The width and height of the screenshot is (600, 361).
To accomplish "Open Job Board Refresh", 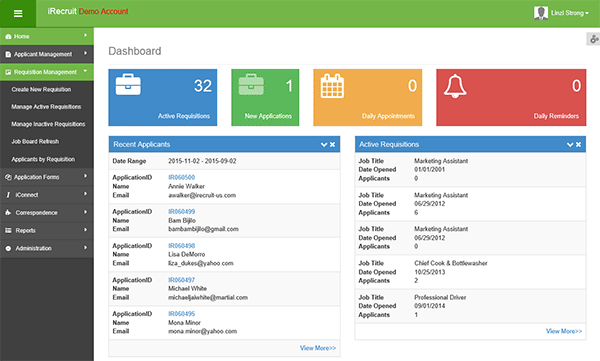I will click(35, 142).
